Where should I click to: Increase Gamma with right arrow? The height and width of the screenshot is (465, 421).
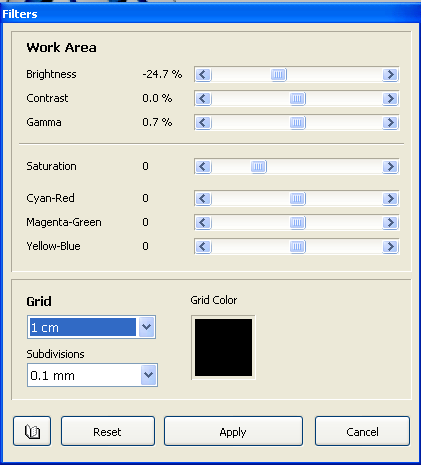tap(390, 123)
